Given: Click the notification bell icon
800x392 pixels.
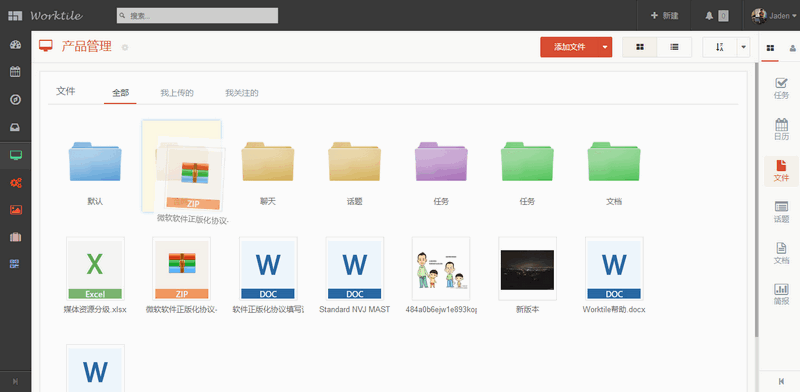Looking at the screenshot, I should click(709, 16).
